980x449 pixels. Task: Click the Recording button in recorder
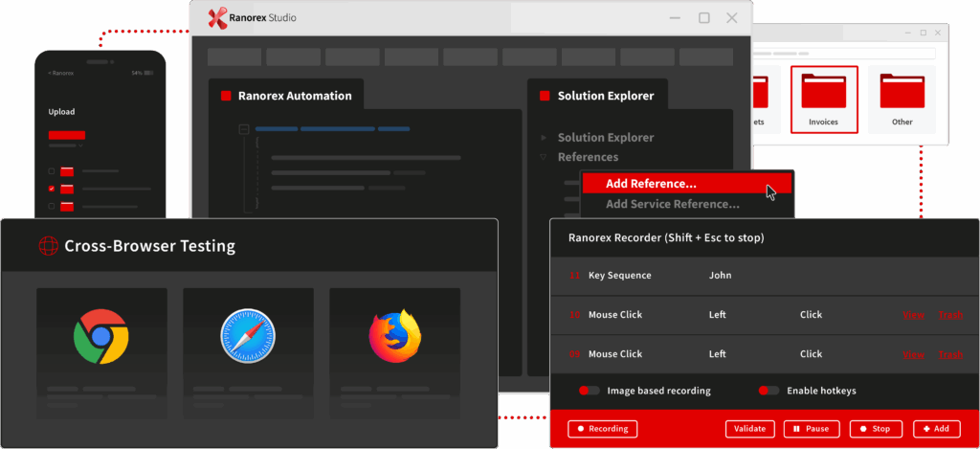(603, 429)
